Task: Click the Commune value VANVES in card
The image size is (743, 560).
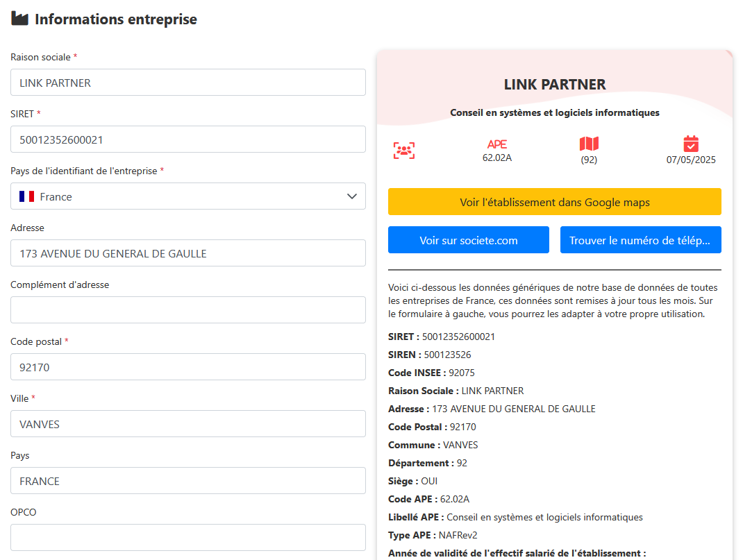Action: coord(460,445)
